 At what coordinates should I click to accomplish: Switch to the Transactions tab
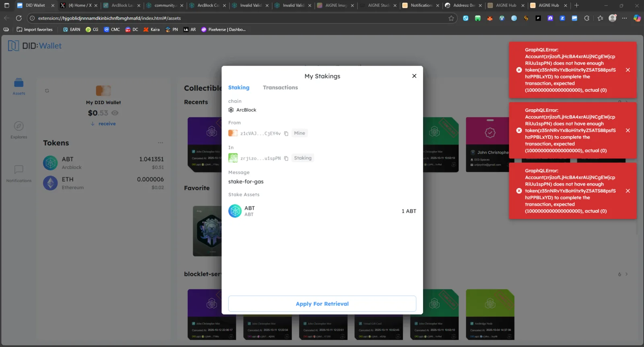pos(280,88)
